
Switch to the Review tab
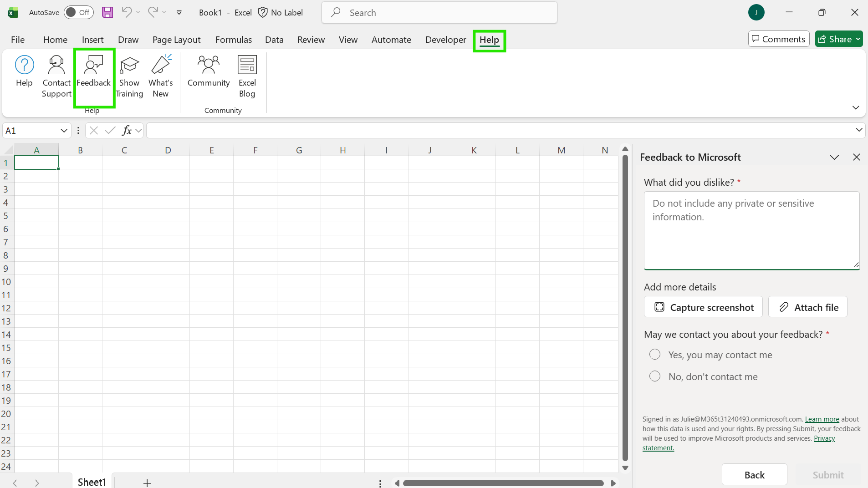pyautogui.click(x=311, y=40)
